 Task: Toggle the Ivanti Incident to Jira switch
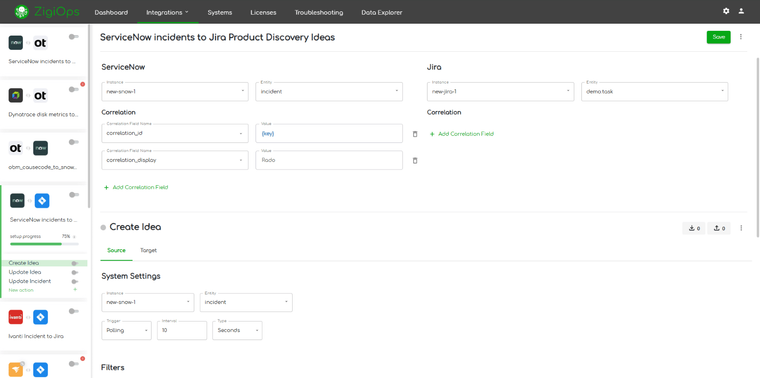click(74, 311)
